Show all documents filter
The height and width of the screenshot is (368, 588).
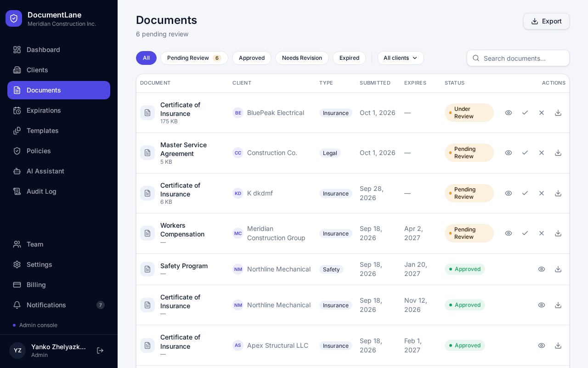click(146, 58)
